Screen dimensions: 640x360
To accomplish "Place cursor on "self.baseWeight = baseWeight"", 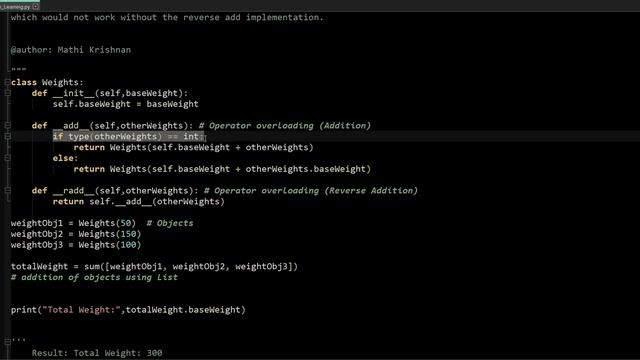I will [x=125, y=104].
